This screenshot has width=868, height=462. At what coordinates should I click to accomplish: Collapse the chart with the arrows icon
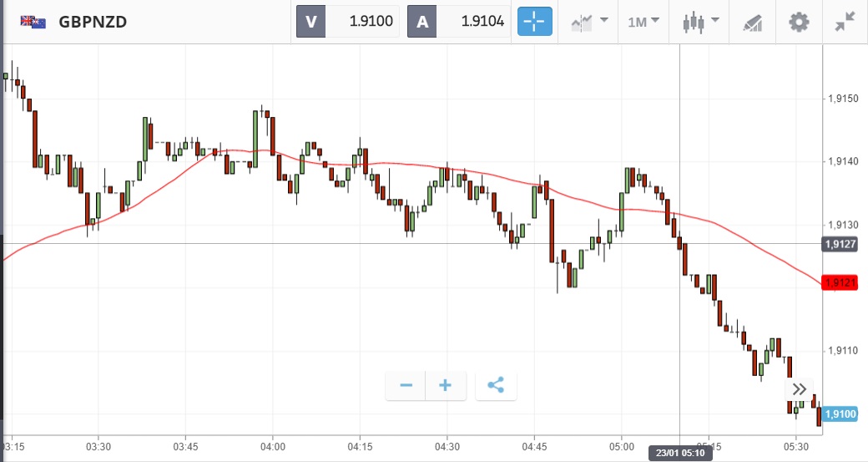(845, 22)
